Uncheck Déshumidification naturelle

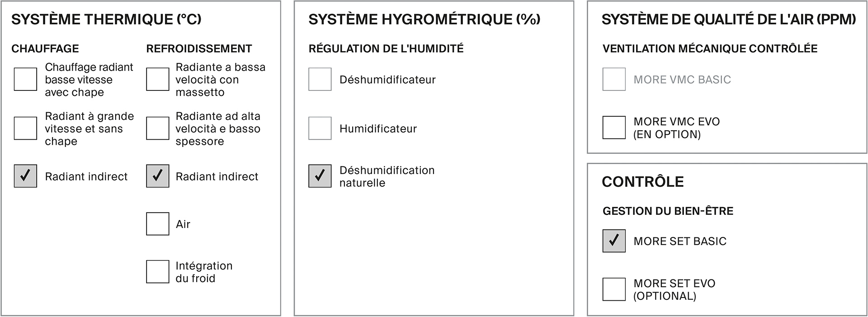(x=320, y=176)
